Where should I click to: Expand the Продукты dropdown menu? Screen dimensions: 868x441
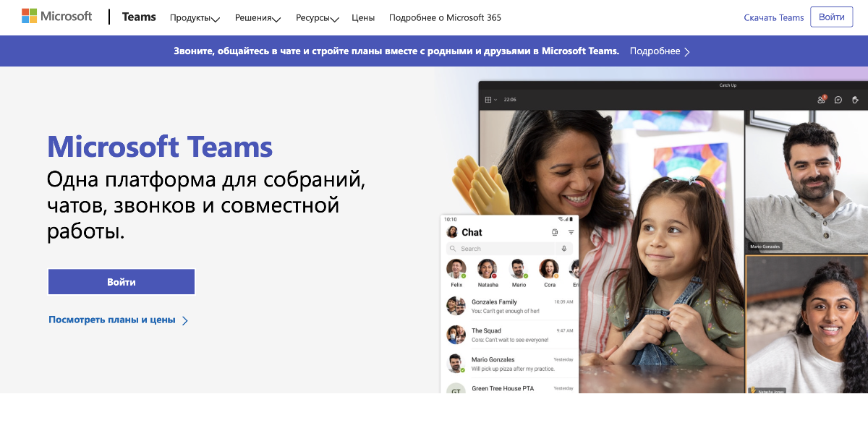(x=195, y=17)
